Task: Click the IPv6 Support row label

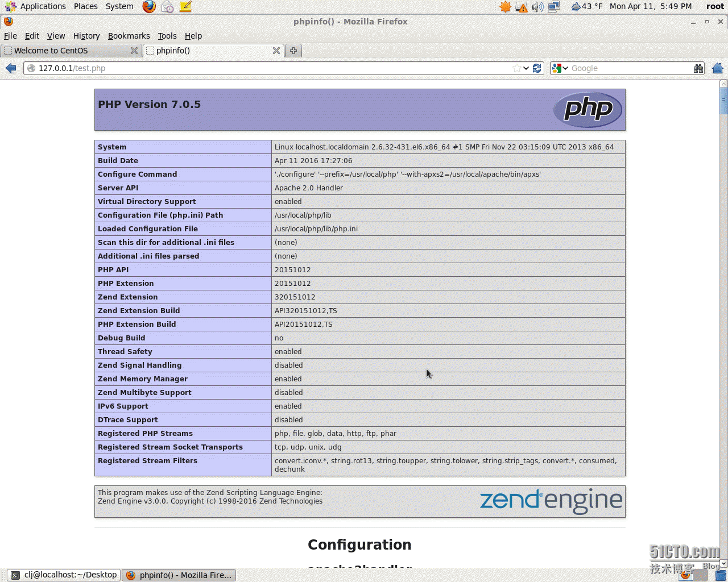Action: click(x=123, y=406)
